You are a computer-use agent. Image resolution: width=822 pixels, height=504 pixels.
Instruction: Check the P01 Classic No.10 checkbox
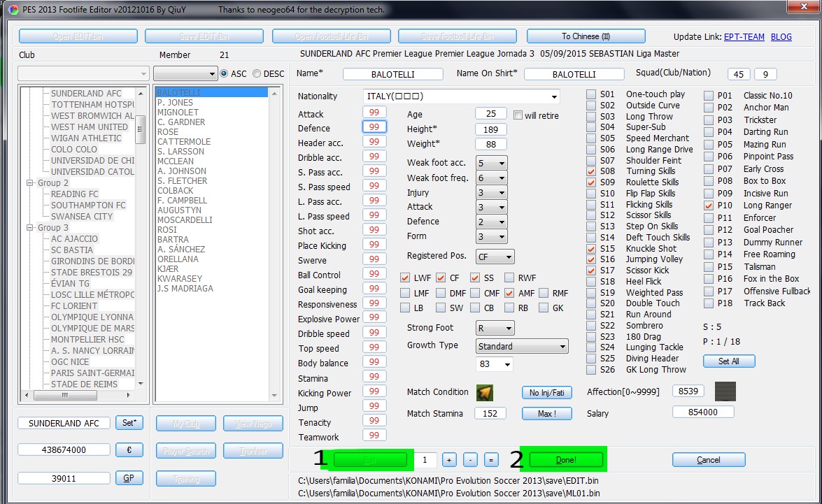click(709, 96)
